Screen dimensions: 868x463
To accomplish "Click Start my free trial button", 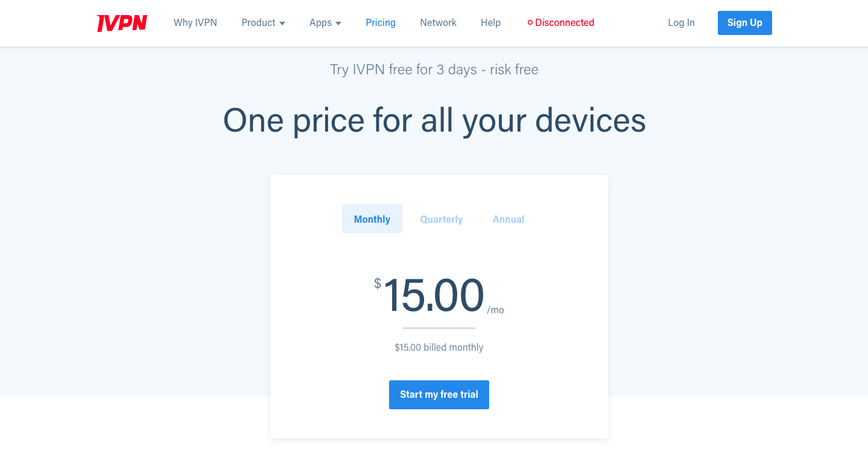I will [x=439, y=395].
